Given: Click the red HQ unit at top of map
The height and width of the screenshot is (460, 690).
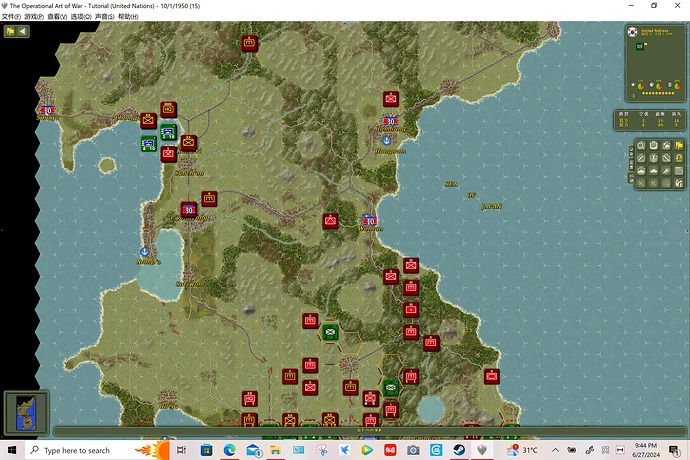Looking at the screenshot, I should click(x=250, y=43).
